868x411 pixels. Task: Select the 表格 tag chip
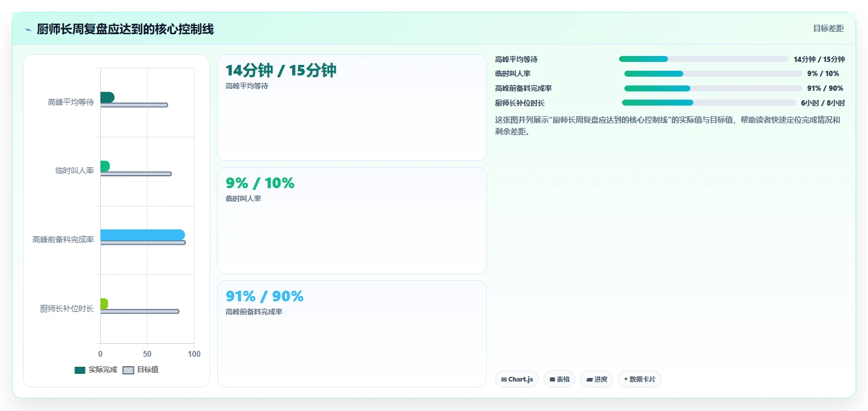(x=559, y=379)
